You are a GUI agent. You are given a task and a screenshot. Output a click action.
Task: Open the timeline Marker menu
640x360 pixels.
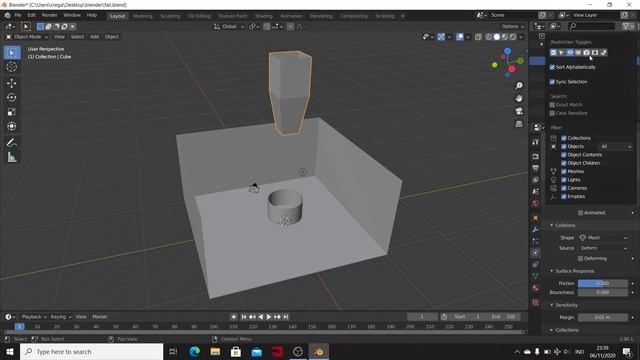coord(100,317)
